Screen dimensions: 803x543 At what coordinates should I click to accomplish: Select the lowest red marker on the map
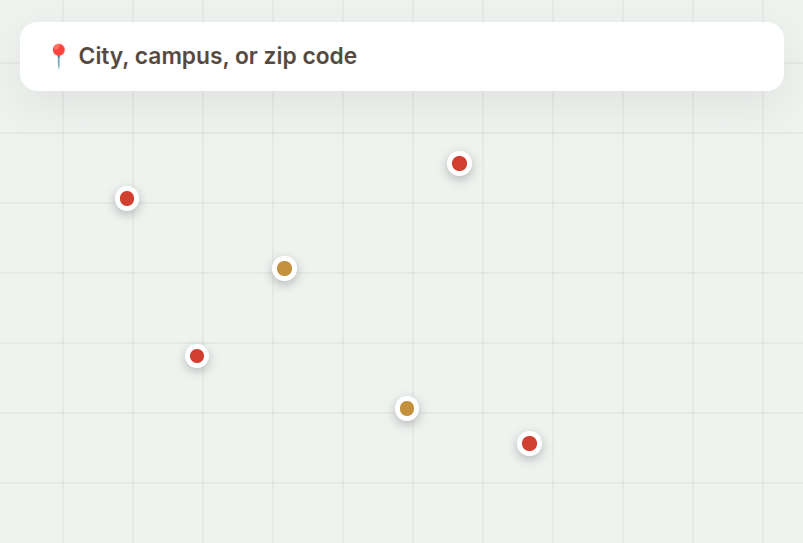coord(530,444)
